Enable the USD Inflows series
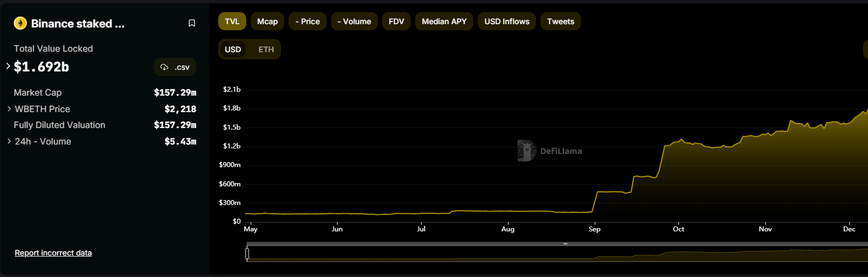Image resolution: width=868 pixels, height=277 pixels. (x=506, y=21)
